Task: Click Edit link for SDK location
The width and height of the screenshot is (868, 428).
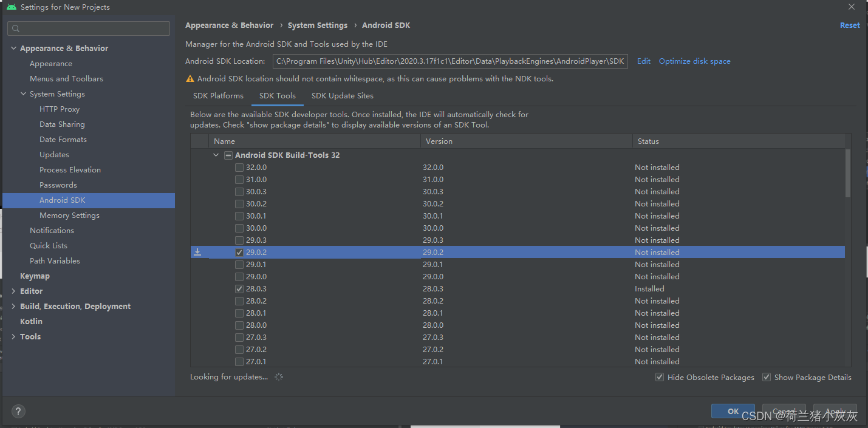Action: coord(644,61)
